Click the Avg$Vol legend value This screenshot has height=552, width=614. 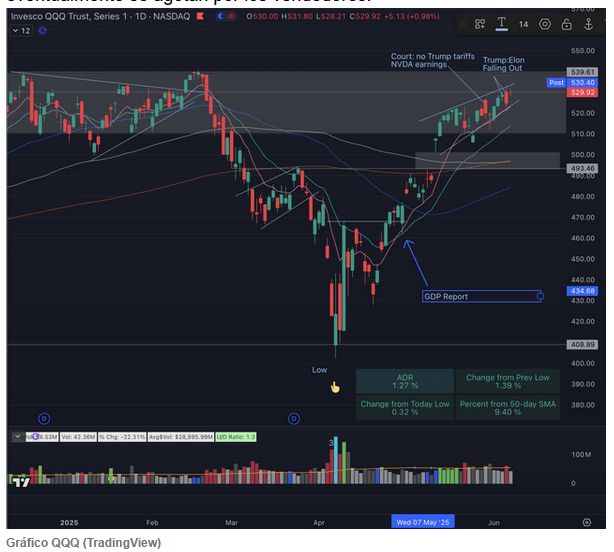[x=181, y=437]
